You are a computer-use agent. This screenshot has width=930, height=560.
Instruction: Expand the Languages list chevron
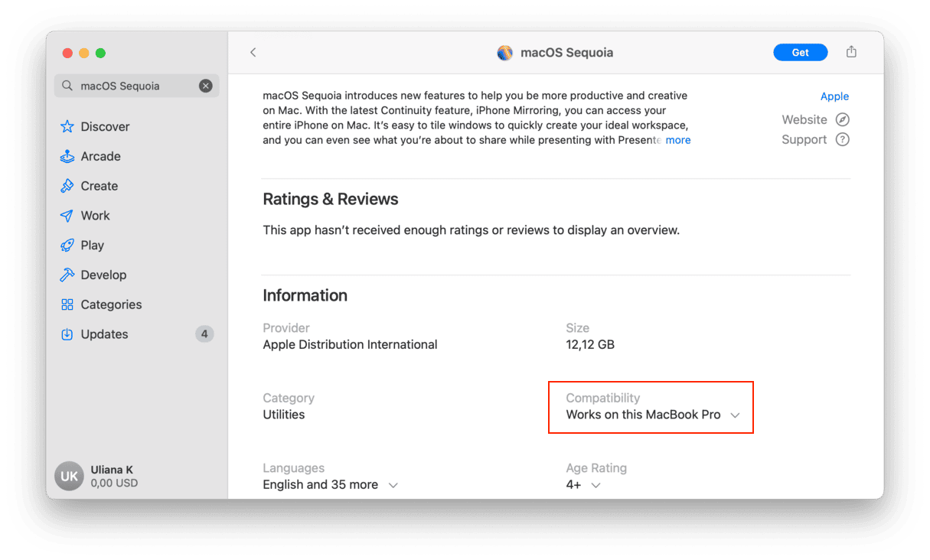tap(393, 485)
